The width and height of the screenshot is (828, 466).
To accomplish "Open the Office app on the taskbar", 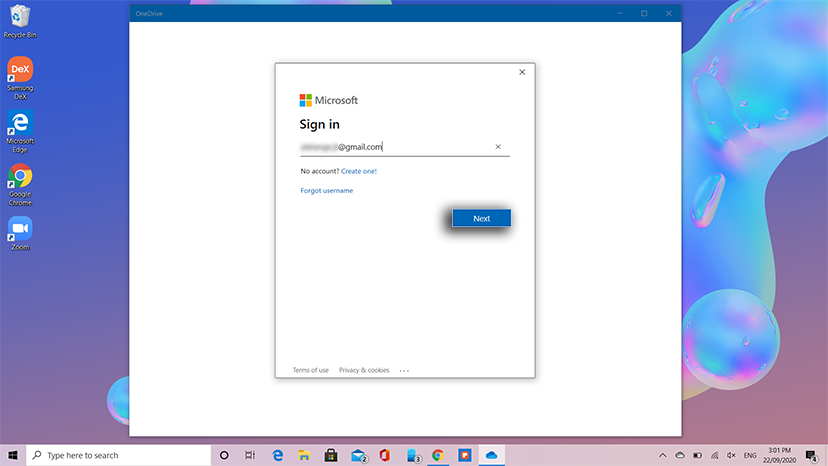I will 384,455.
